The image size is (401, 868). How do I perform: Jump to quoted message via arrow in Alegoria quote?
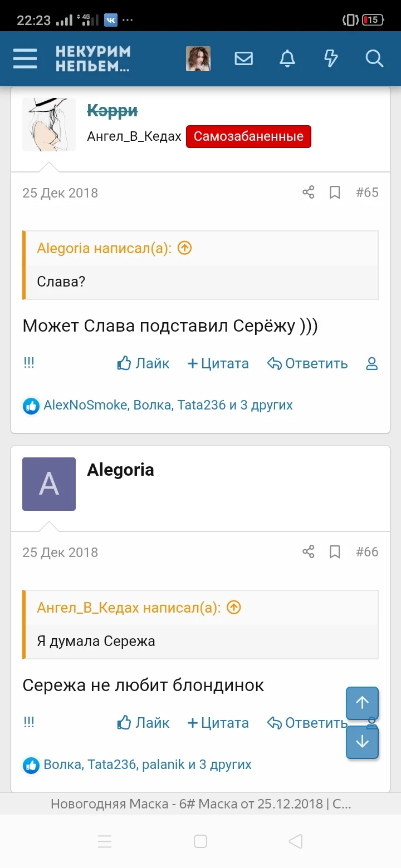(x=184, y=248)
